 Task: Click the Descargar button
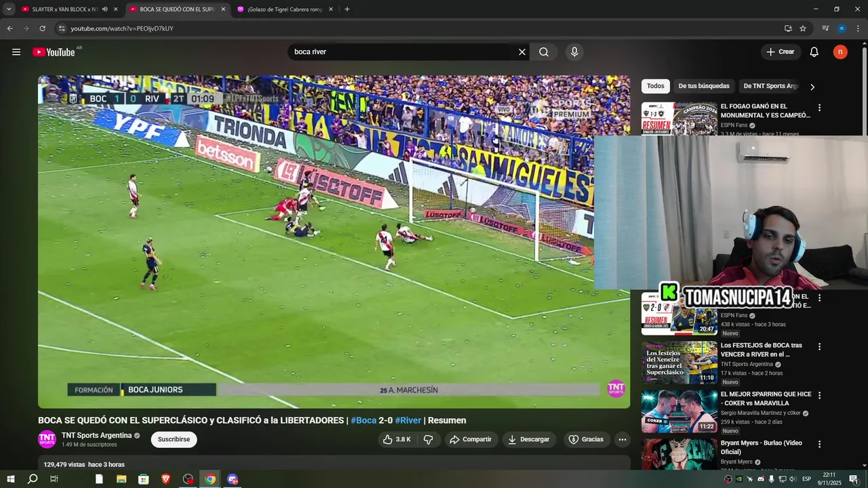click(x=529, y=439)
